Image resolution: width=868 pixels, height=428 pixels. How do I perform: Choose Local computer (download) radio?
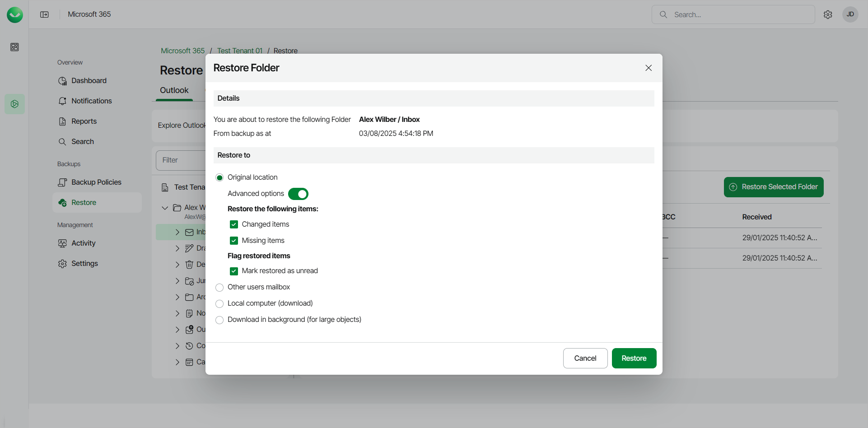click(219, 304)
